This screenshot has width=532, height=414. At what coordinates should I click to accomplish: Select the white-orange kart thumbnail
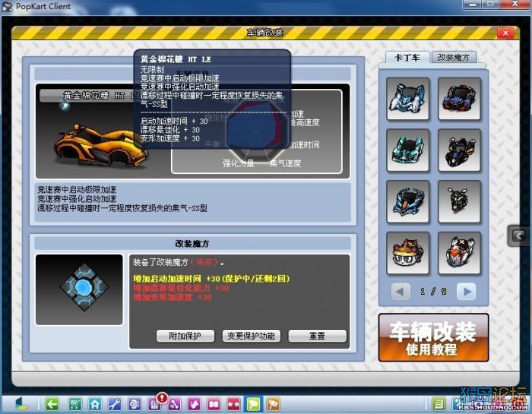tap(459, 253)
